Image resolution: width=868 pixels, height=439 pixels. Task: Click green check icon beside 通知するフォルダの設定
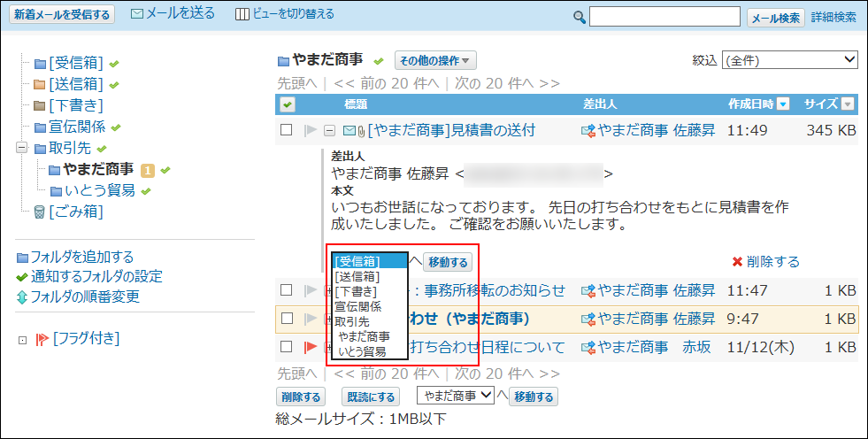pos(21,277)
